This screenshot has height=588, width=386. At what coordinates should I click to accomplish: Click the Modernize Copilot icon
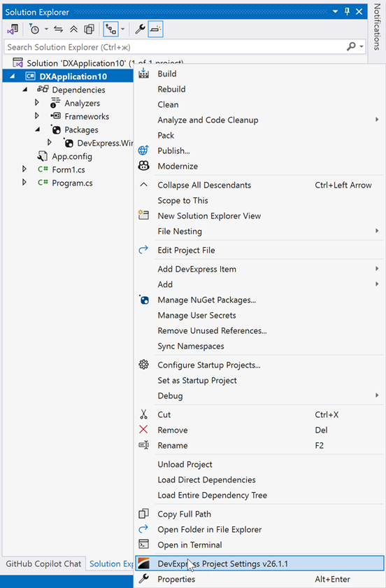pyautogui.click(x=143, y=166)
